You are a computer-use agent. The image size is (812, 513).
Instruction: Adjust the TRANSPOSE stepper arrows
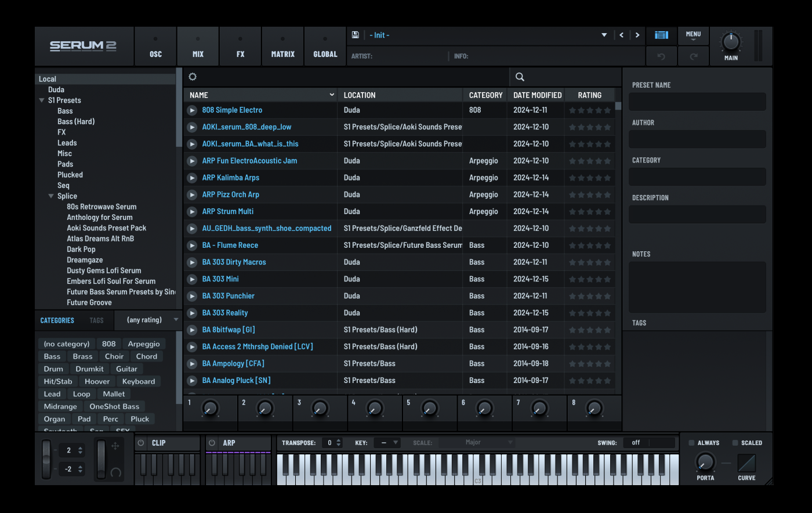pos(339,443)
